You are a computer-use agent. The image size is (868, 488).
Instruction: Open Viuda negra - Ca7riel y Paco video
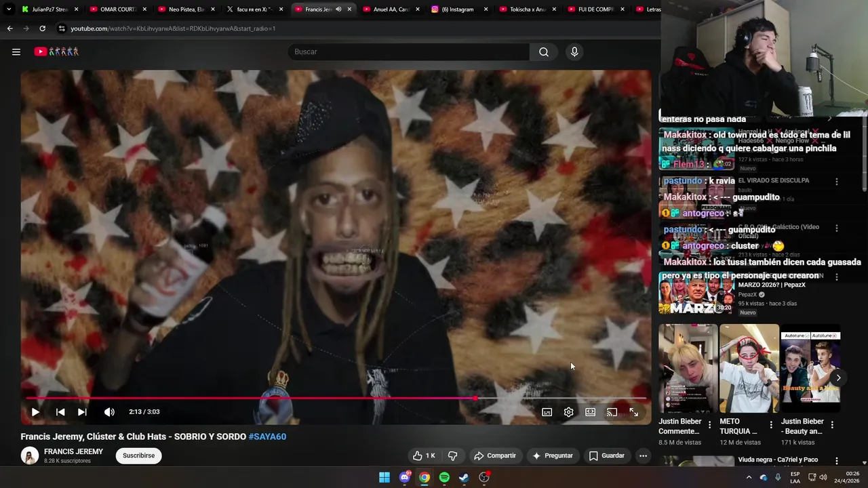[778, 460]
